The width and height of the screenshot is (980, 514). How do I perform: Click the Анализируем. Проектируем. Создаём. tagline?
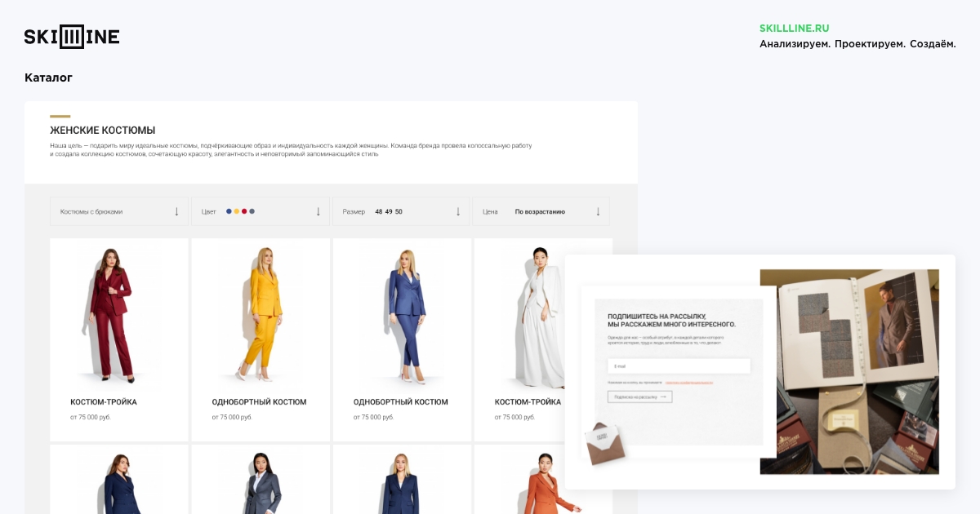(x=857, y=44)
